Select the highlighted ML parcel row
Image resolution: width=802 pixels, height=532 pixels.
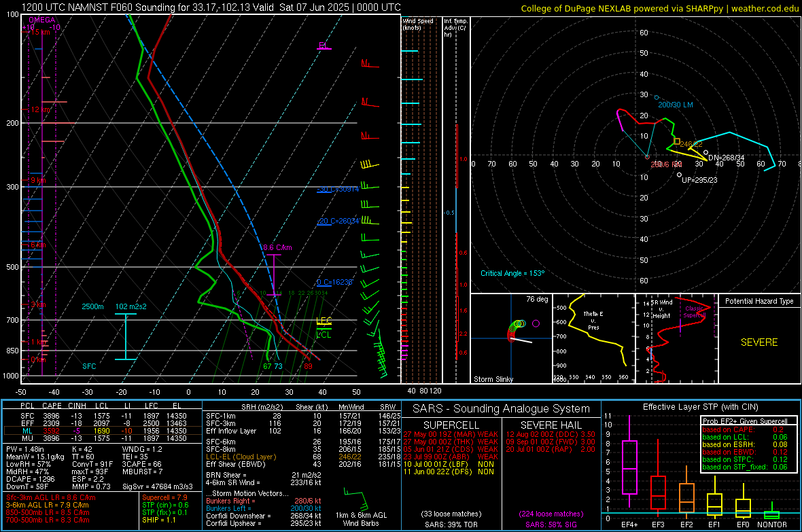click(103, 431)
